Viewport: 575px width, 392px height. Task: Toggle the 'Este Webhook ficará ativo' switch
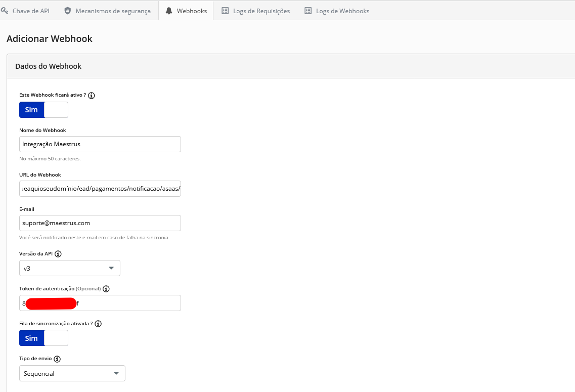coord(43,110)
